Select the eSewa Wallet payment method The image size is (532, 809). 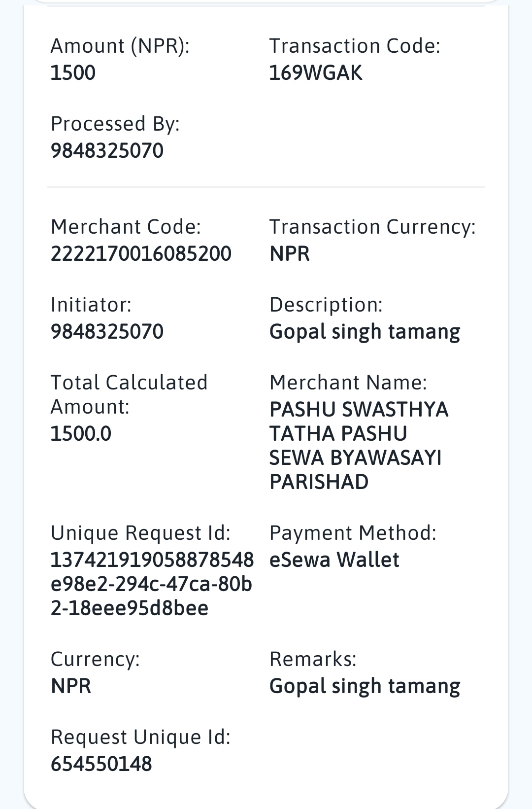(334, 560)
